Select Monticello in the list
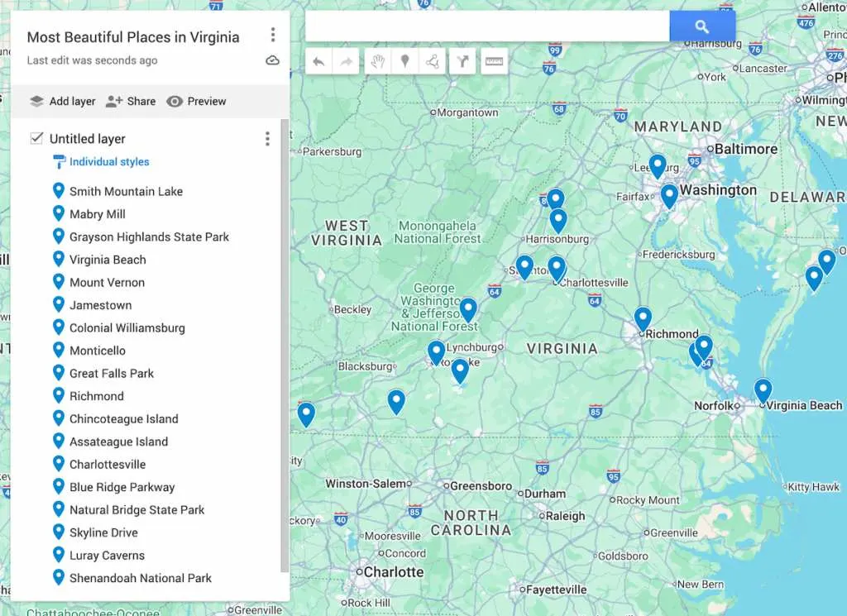 click(98, 351)
